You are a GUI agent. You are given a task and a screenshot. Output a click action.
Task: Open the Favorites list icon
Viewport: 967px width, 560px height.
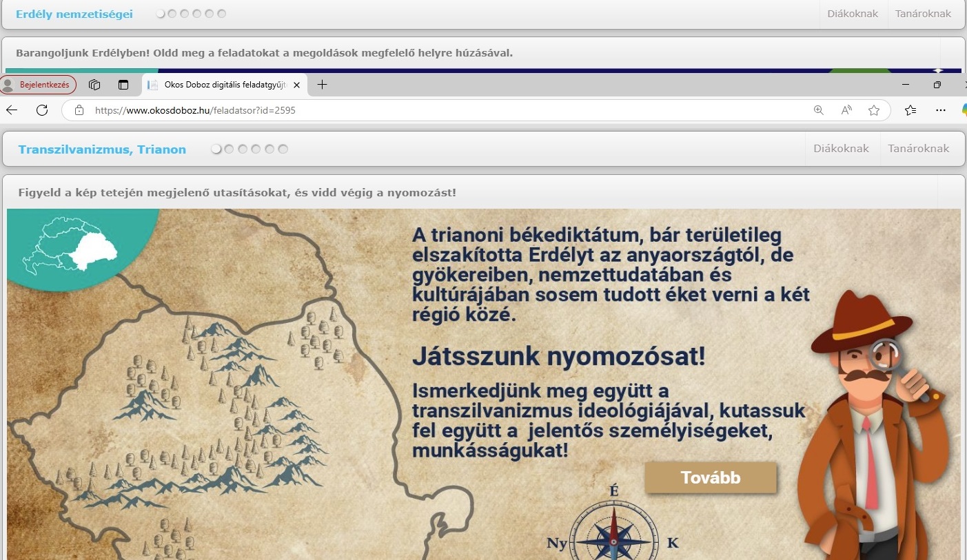(x=910, y=110)
